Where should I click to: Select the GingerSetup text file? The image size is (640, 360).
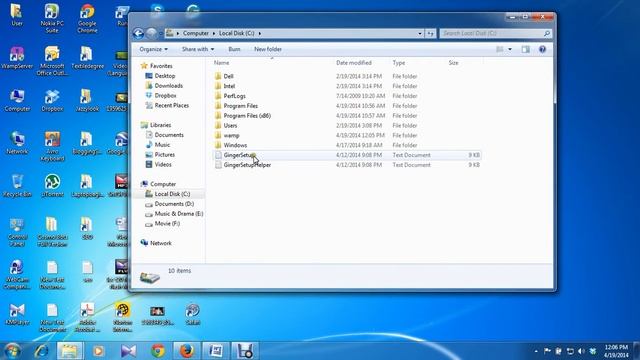point(240,155)
